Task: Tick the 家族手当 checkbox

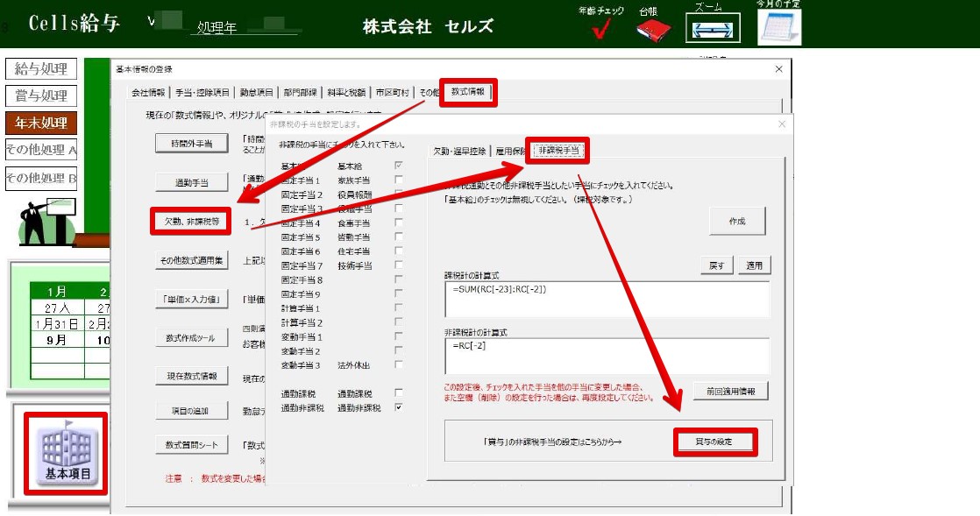Action: click(x=399, y=180)
